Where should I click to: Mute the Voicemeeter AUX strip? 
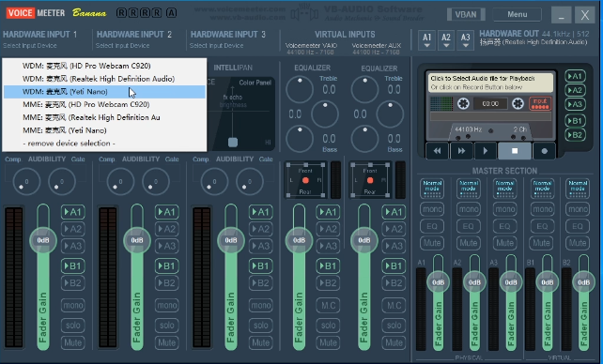click(394, 342)
